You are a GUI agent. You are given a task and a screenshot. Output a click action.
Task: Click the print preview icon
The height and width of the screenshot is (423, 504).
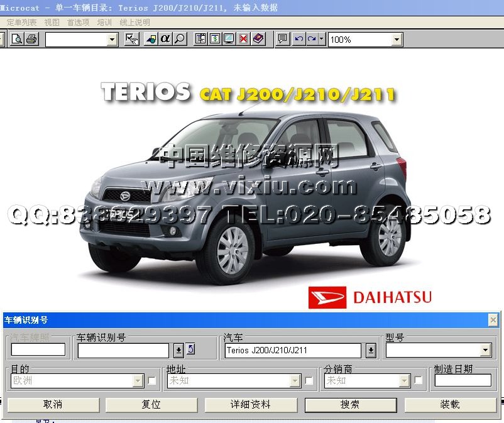18,40
